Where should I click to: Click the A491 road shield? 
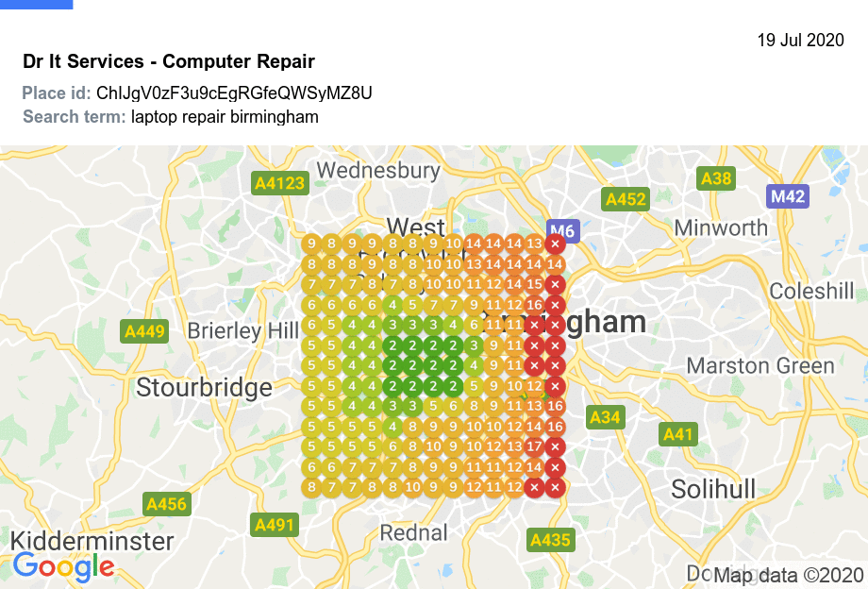pos(275,525)
